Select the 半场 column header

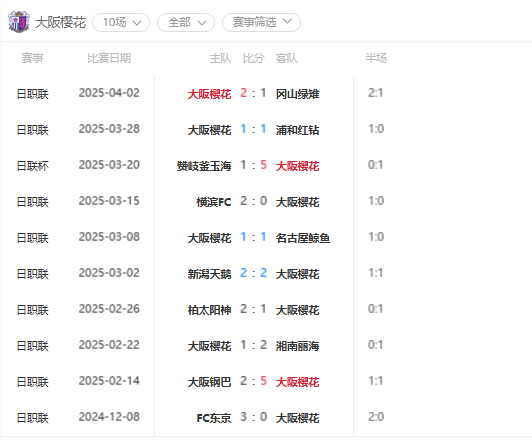(376, 58)
